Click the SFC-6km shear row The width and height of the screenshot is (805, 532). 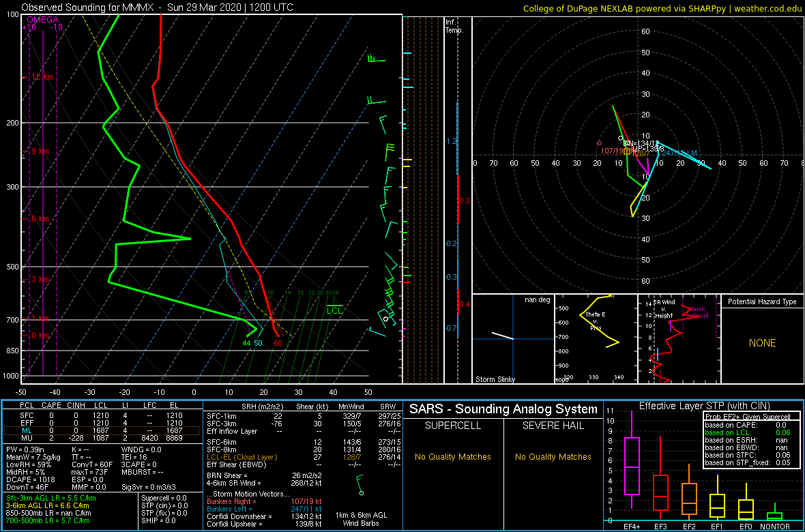click(303, 441)
